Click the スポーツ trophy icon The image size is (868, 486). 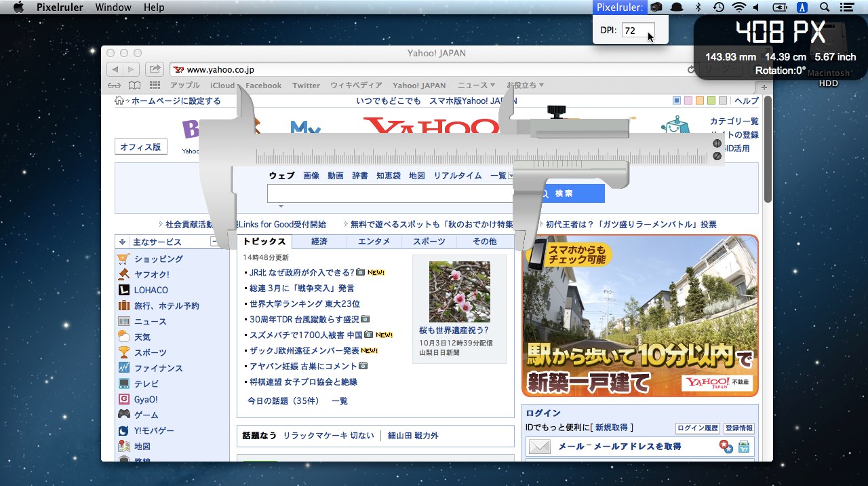pos(123,352)
